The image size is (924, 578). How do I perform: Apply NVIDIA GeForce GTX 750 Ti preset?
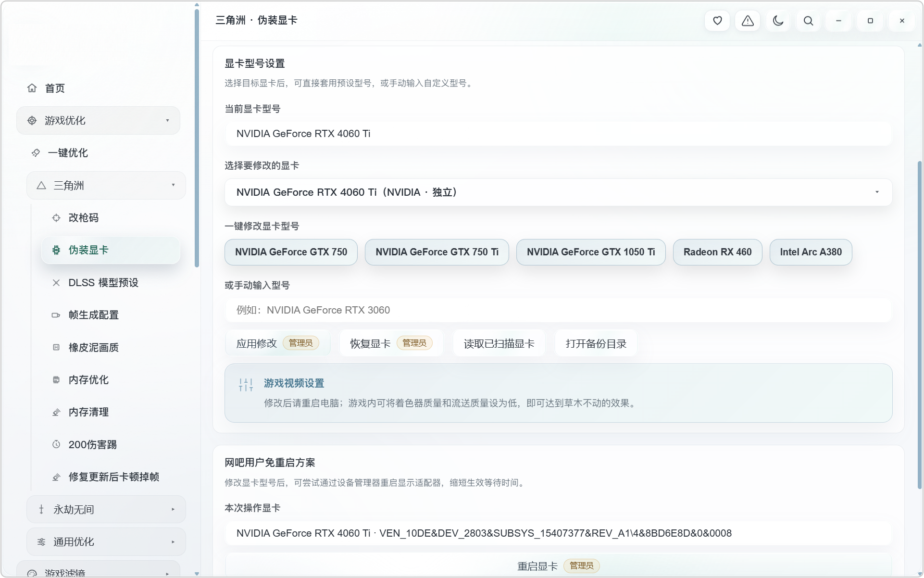(437, 252)
